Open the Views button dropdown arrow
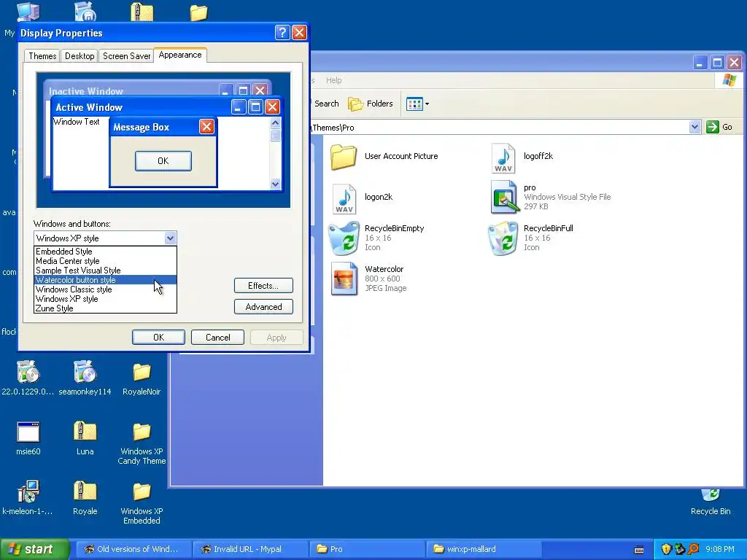747x560 pixels. click(x=427, y=104)
